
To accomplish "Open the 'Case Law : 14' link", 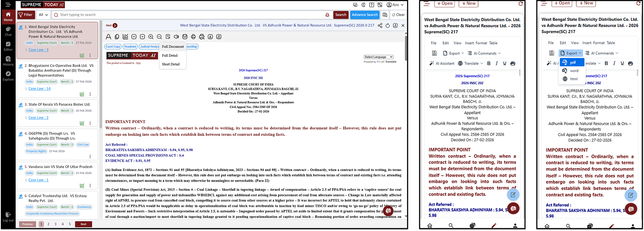I will (39, 89).
